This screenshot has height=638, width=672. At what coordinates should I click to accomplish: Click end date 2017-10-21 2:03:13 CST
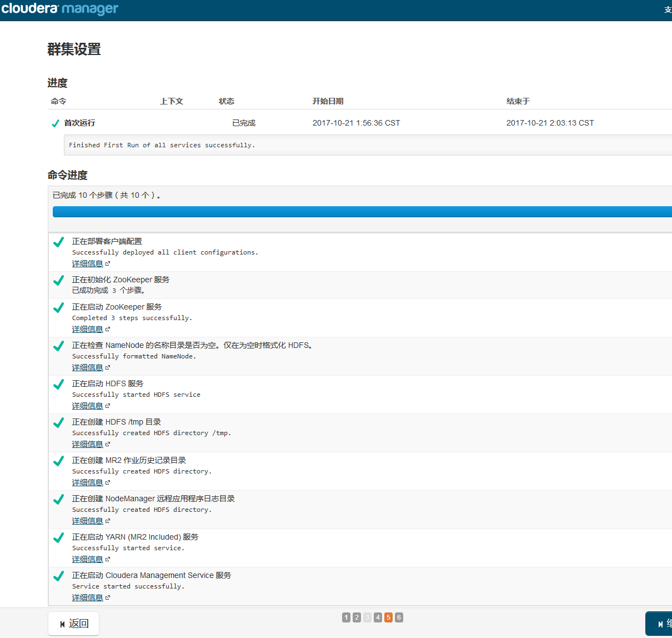tap(550, 123)
